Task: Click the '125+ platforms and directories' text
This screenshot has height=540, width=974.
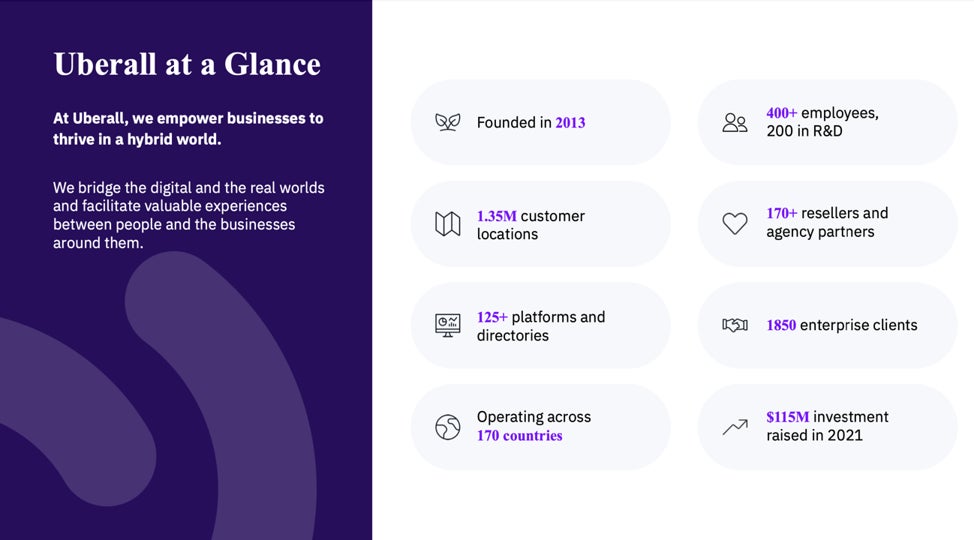Action: click(540, 326)
